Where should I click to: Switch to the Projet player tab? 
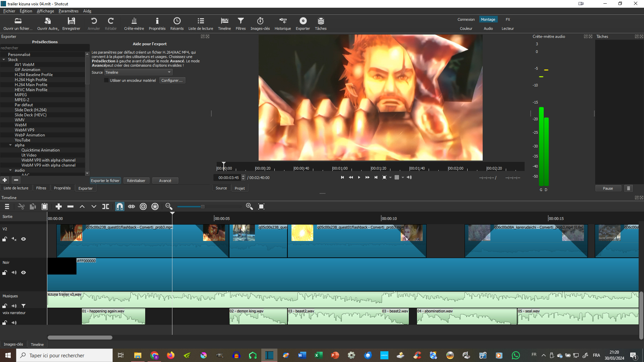tap(240, 188)
